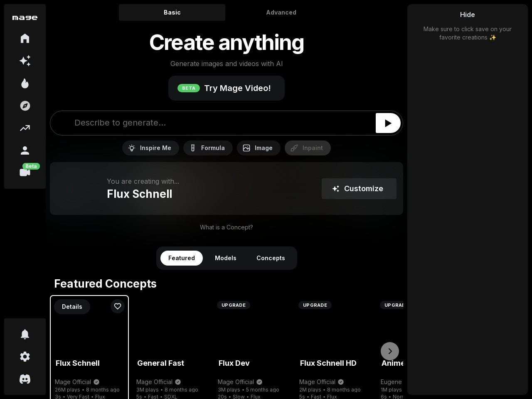The height and width of the screenshot is (399, 532).
Task: Open the profile person icon
Action: click(x=25, y=150)
